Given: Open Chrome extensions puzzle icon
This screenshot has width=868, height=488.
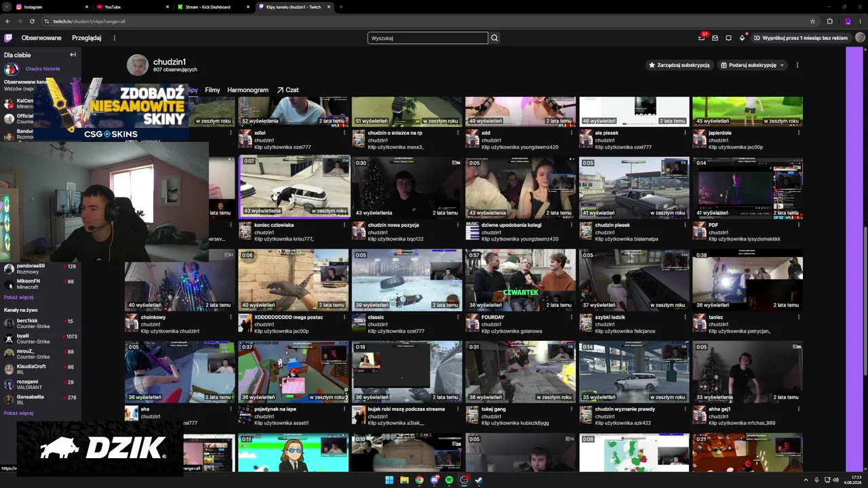Looking at the screenshot, I should click(829, 21).
